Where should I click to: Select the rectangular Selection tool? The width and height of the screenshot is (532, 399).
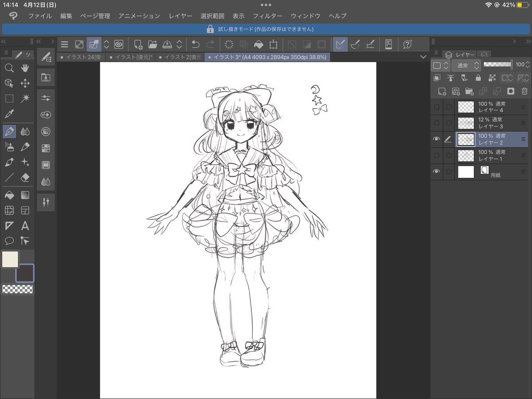(x=9, y=98)
